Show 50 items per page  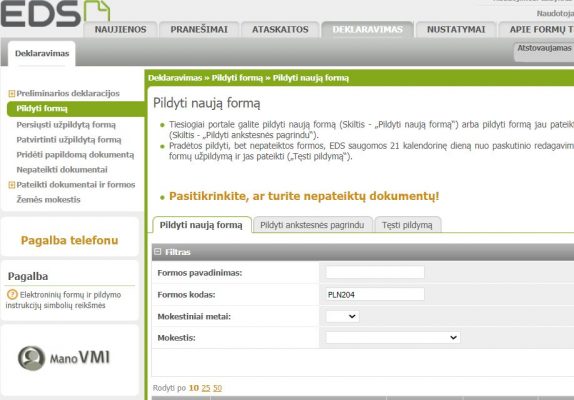(217, 388)
